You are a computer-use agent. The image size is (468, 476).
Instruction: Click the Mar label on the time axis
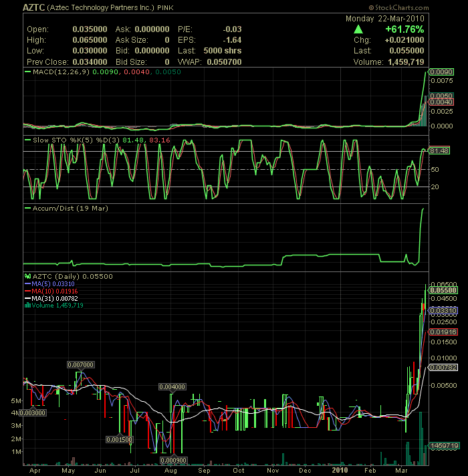[401, 471]
